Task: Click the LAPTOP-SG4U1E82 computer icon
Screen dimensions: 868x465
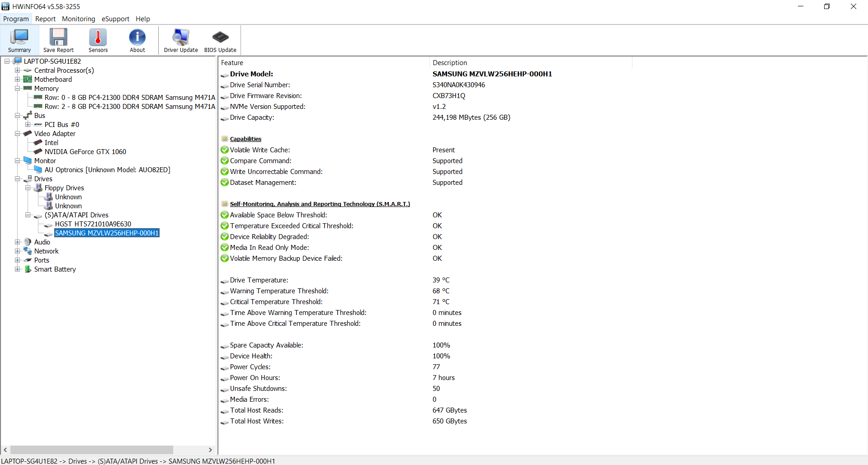Action: pos(18,61)
